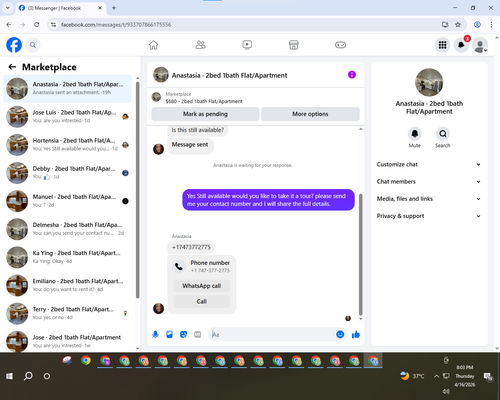Screen dimensions: 500x400
Task: Send a thumbs-up like
Action: point(356,334)
